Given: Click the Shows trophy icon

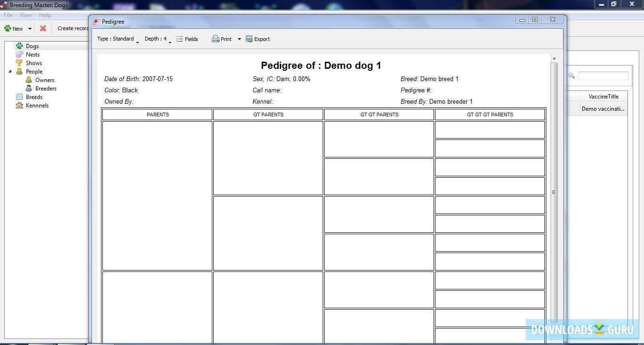Looking at the screenshot, I should [x=19, y=63].
